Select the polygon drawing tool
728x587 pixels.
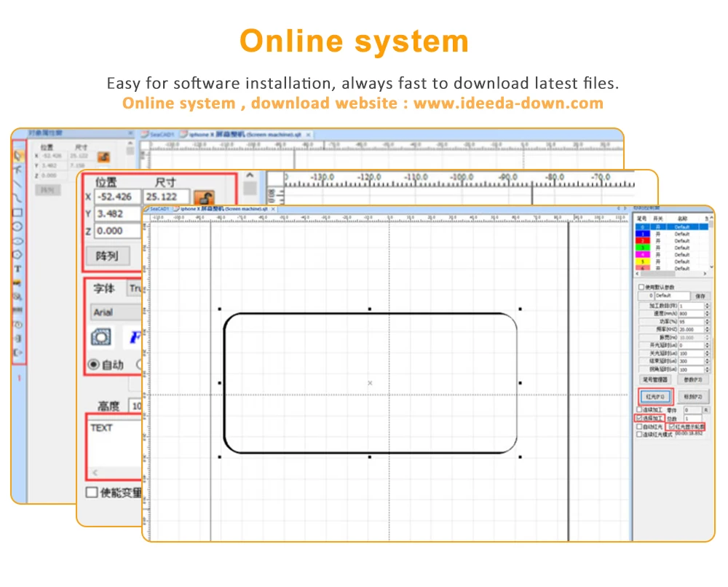(17, 255)
